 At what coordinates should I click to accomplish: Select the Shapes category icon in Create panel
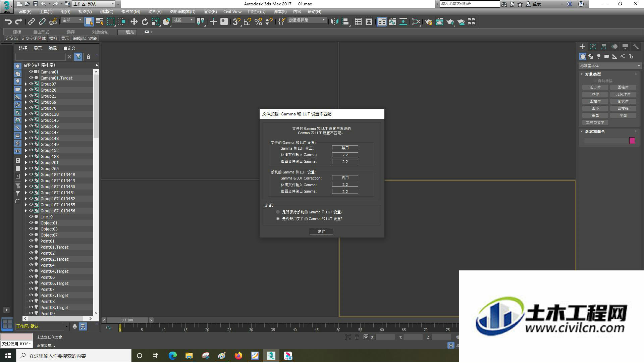(591, 56)
